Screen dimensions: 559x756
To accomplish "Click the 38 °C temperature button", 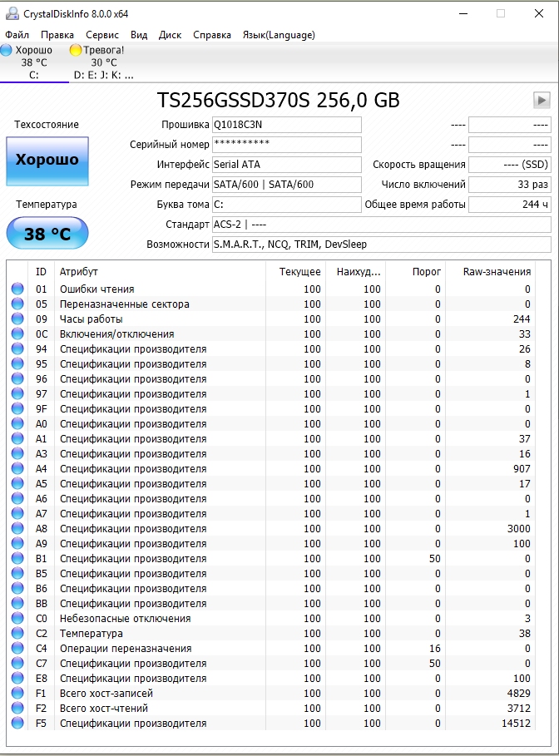I will click(x=47, y=234).
